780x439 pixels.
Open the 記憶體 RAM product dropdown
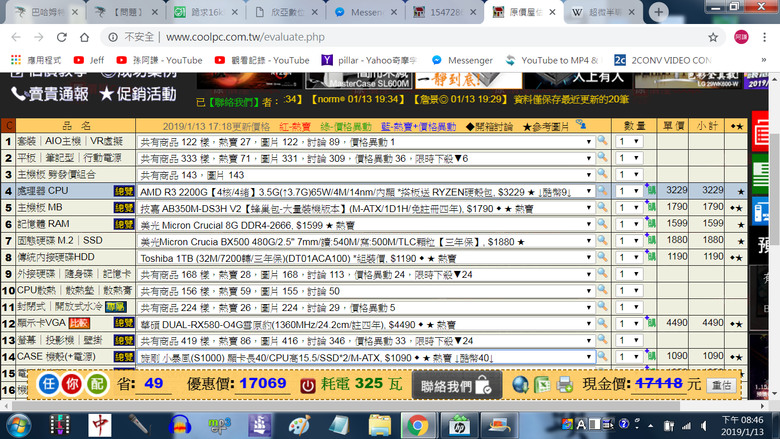tap(366, 225)
